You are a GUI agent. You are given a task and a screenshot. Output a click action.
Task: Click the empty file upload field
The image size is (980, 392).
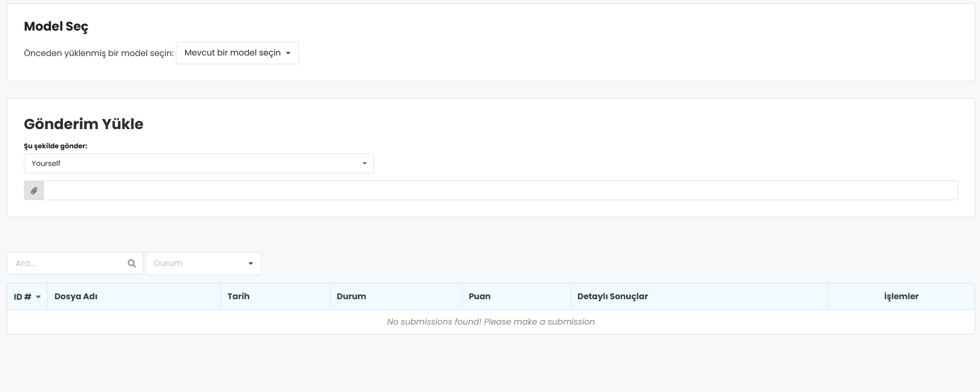(500, 191)
